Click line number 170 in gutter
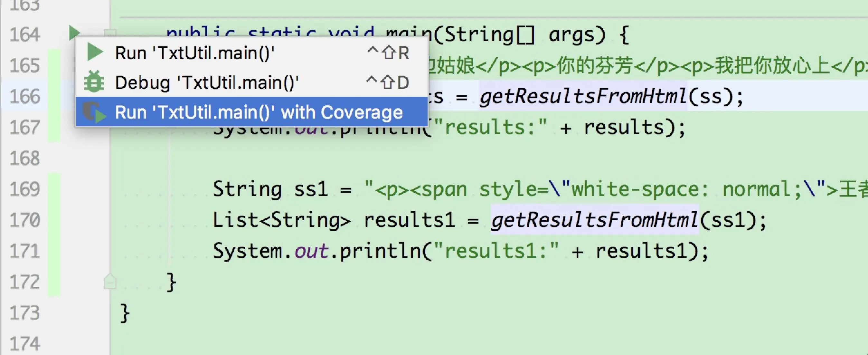868x355 pixels. [x=25, y=220]
